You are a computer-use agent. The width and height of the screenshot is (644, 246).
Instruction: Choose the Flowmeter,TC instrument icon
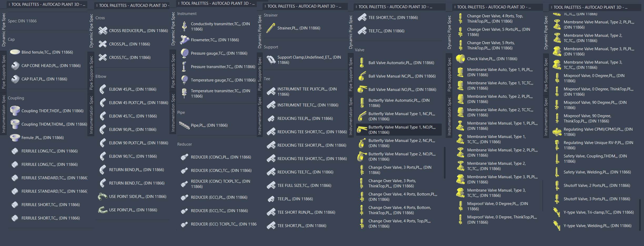pos(184,40)
